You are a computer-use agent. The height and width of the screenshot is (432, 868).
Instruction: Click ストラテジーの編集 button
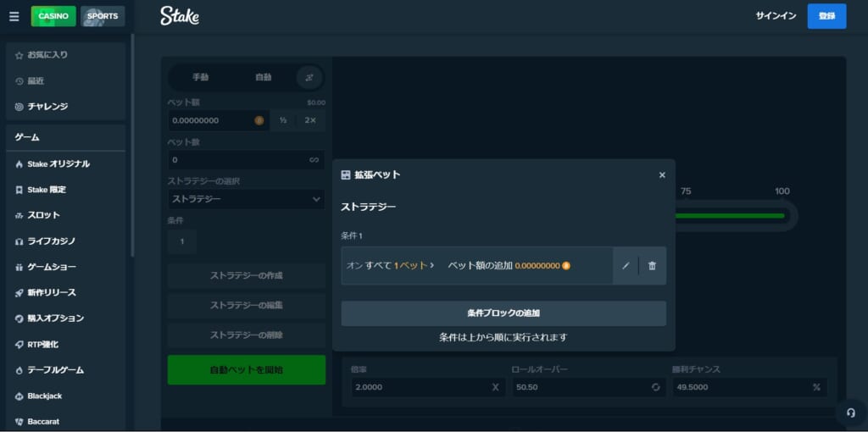(x=247, y=305)
